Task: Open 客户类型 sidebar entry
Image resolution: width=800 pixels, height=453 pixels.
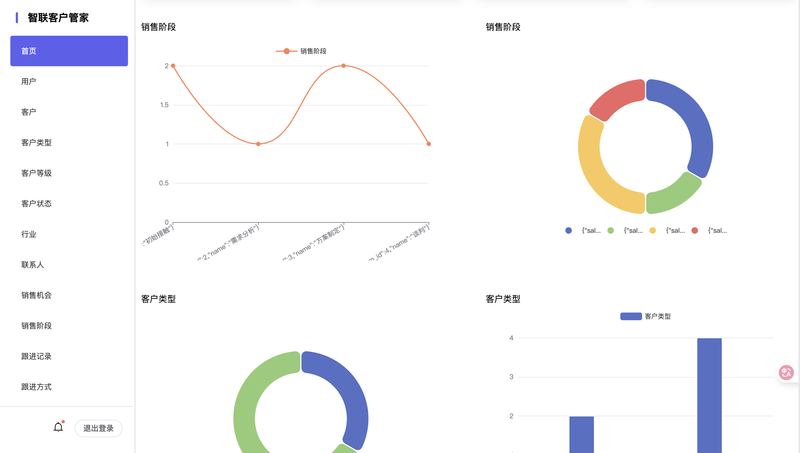Action: coord(69,143)
